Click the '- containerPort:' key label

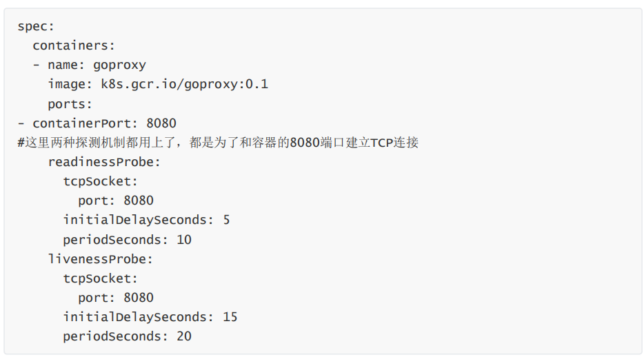(x=78, y=123)
